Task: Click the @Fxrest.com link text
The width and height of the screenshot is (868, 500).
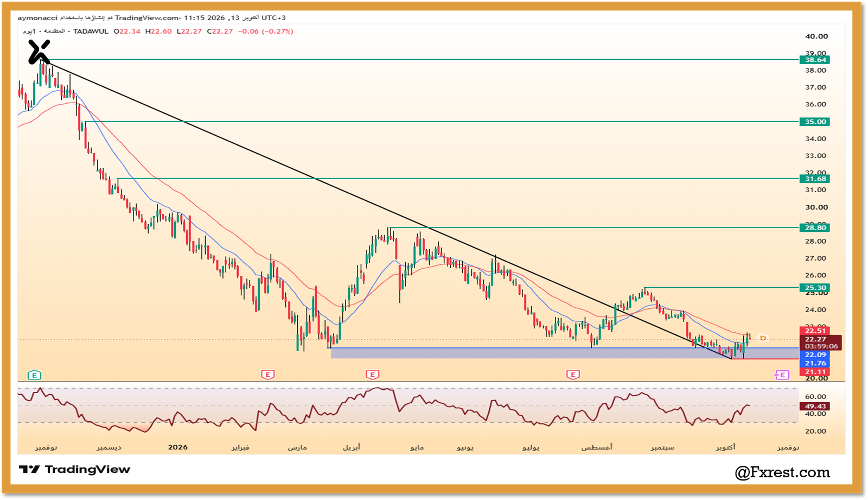Action: [782, 472]
